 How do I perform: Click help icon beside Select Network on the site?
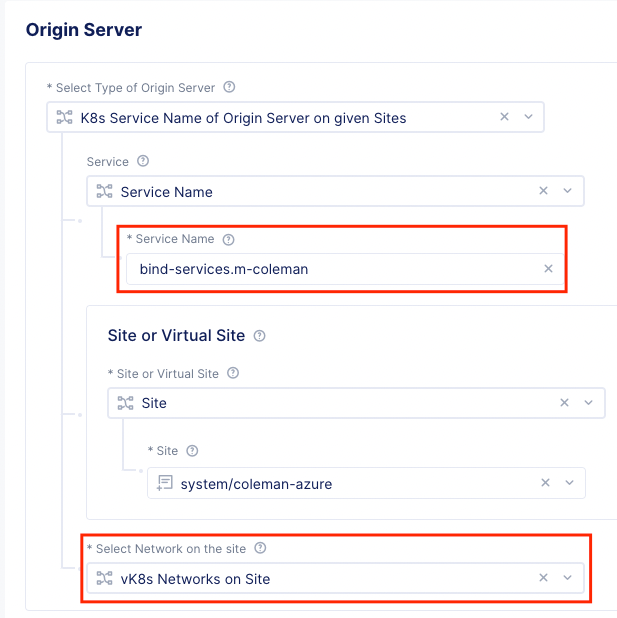(x=260, y=548)
